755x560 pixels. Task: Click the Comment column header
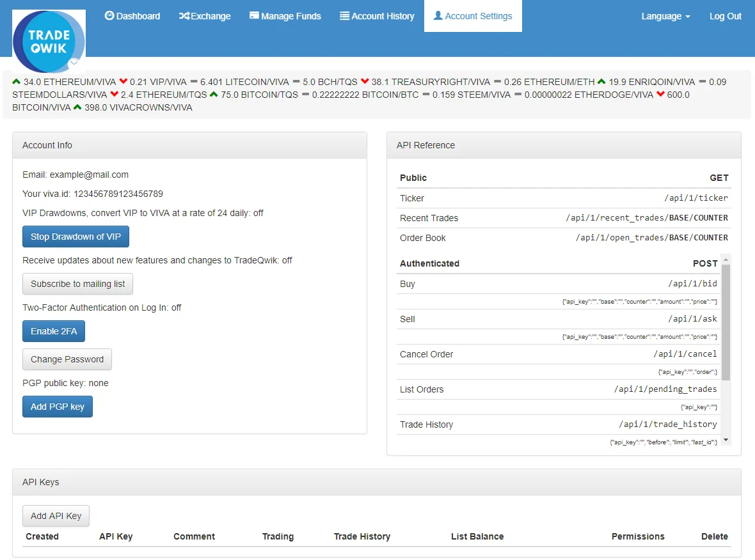coord(194,536)
